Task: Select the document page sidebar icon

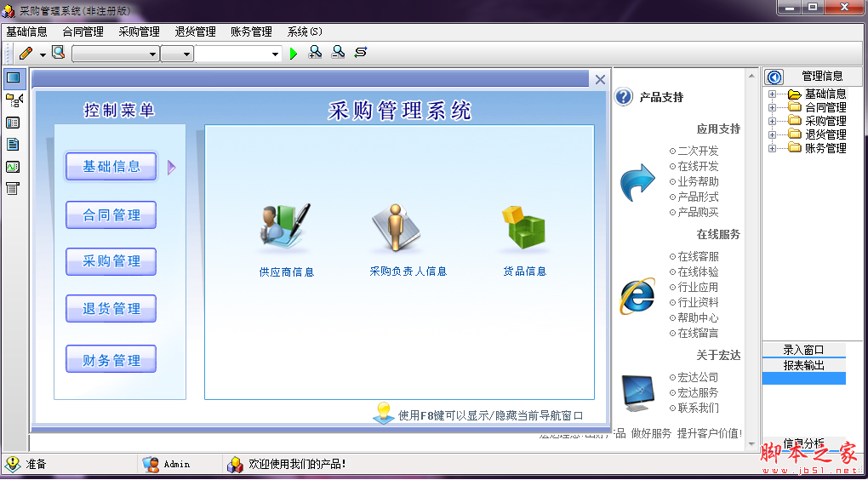Action: point(13,145)
